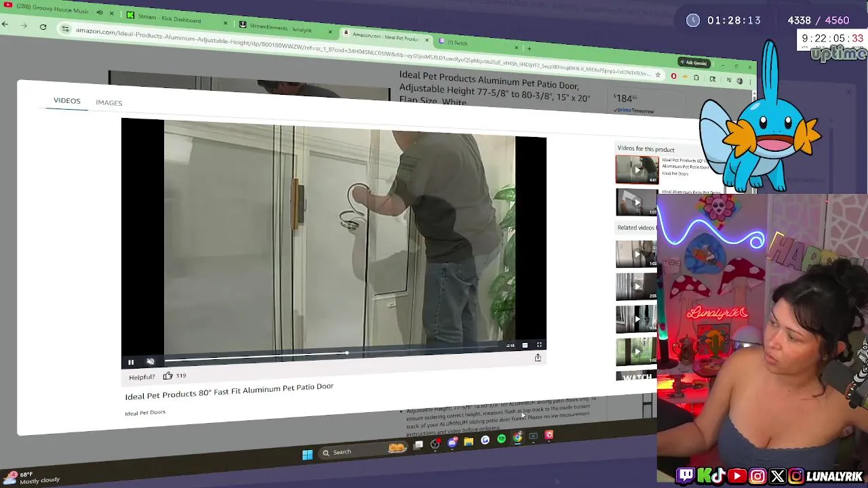Click the share icon below video
Screen dimensions: 868x488
pyautogui.click(x=538, y=357)
